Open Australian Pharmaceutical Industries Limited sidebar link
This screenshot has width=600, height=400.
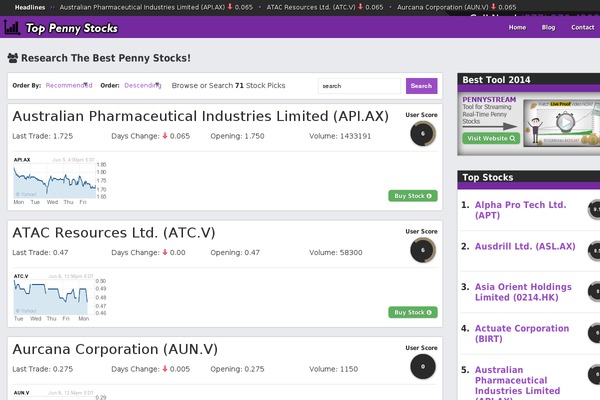[x=517, y=385]
